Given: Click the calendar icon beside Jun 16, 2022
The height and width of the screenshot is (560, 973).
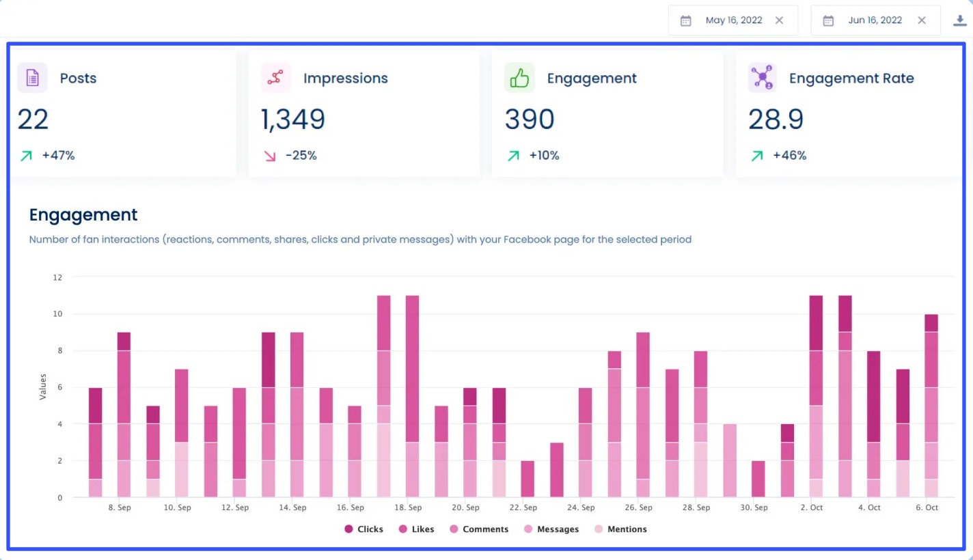Looking at the screenshot, I should pos(828,20).
